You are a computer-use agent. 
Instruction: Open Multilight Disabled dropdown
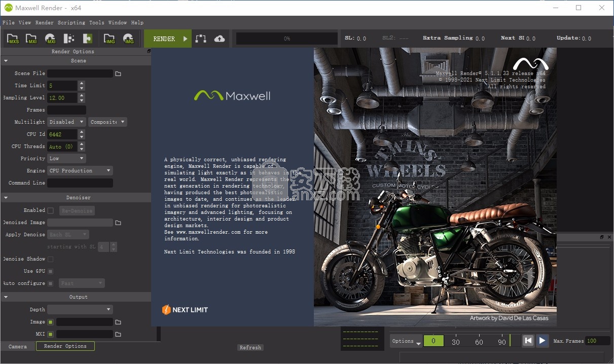(x=66, y=122)
